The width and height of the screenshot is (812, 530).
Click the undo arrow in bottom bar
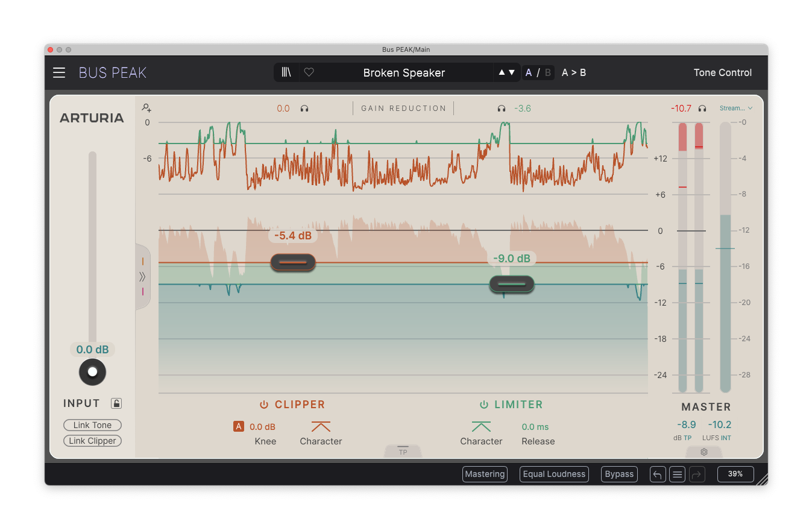click(657, 474)
